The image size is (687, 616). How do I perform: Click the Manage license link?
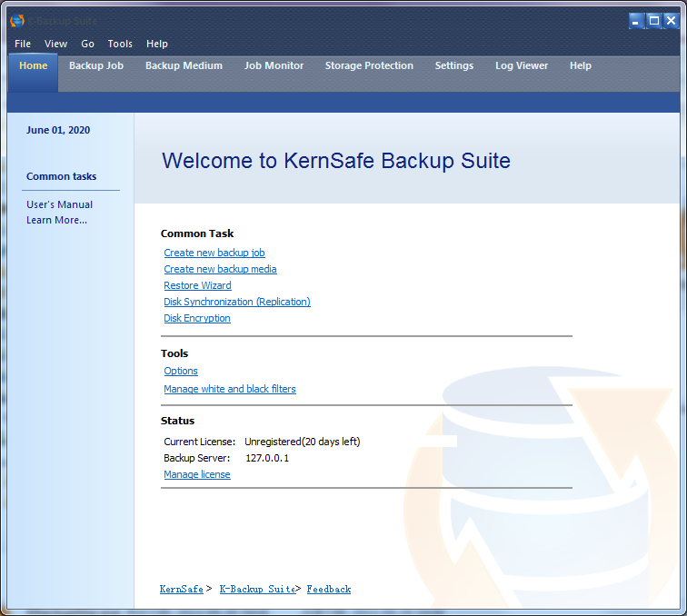pyautogui.click(x=197, y=474)
